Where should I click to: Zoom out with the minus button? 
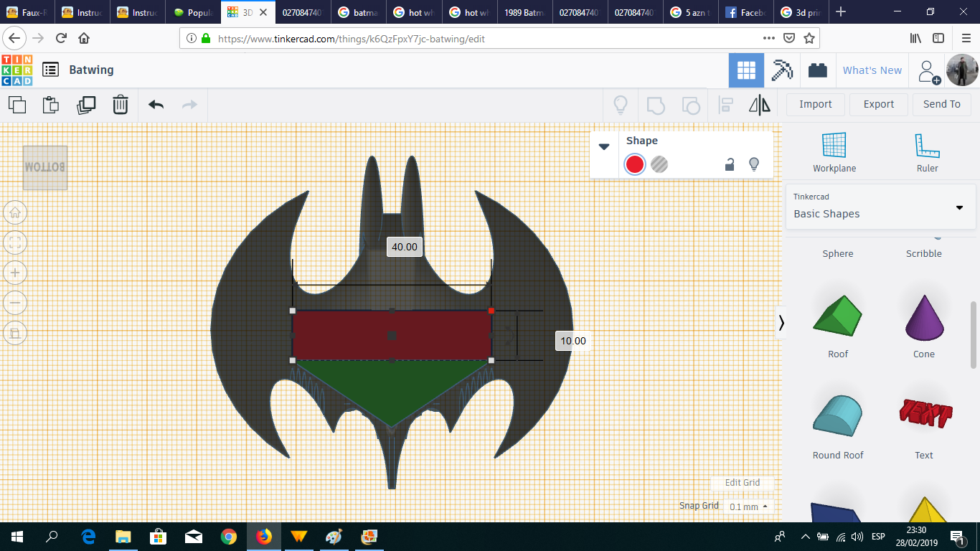(15, 303)
